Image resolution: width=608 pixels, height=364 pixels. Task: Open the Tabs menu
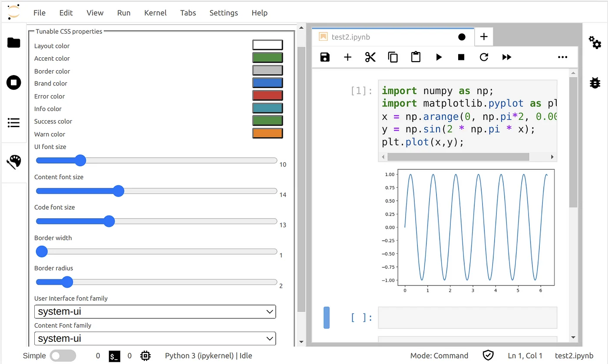tap(188, 13)
